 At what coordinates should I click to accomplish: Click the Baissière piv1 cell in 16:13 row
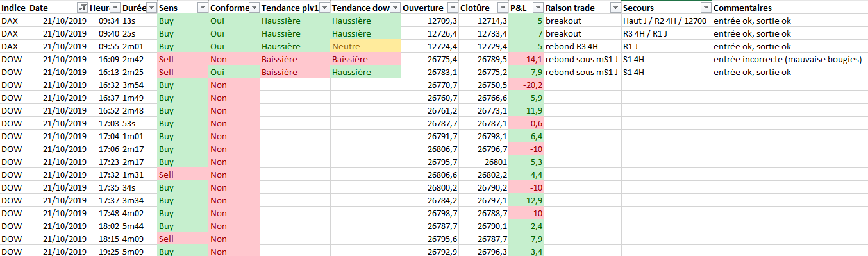click(295, 72)
